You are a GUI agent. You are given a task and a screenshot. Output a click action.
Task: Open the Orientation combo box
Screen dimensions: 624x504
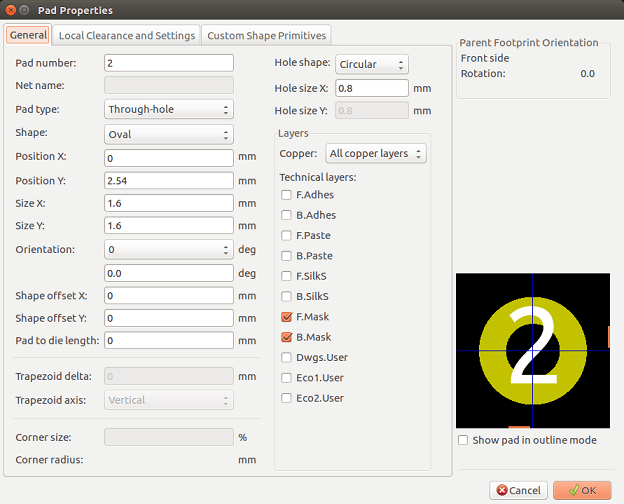(168, 250)
